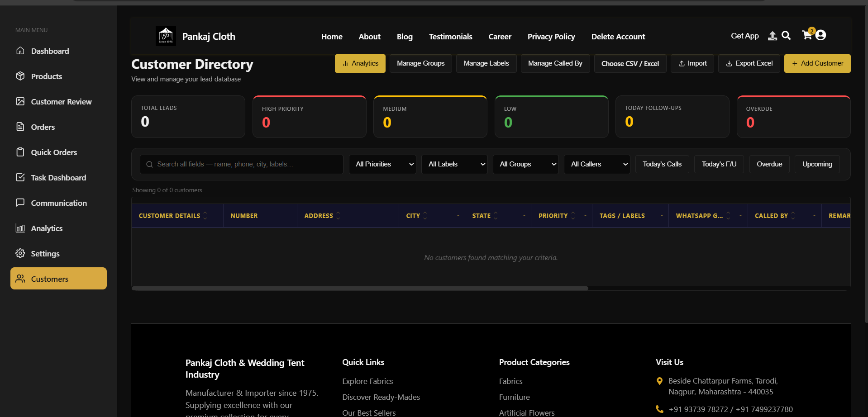Image resolution: width=868 pixels, height=417 pixels.
Task: Open the Explore Fabrics footer link
Action: (x=367, y=381)
